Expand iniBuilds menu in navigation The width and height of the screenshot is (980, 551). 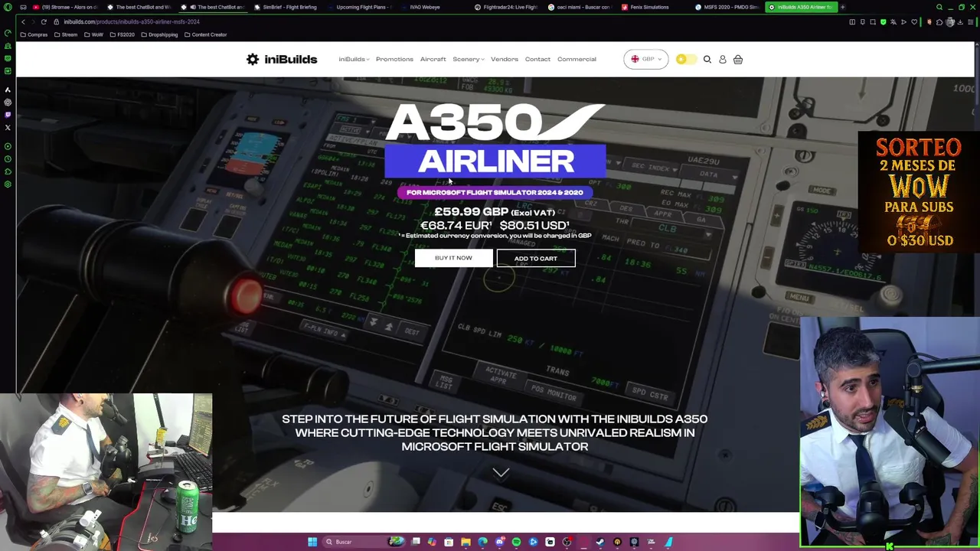tap(354, 59)
